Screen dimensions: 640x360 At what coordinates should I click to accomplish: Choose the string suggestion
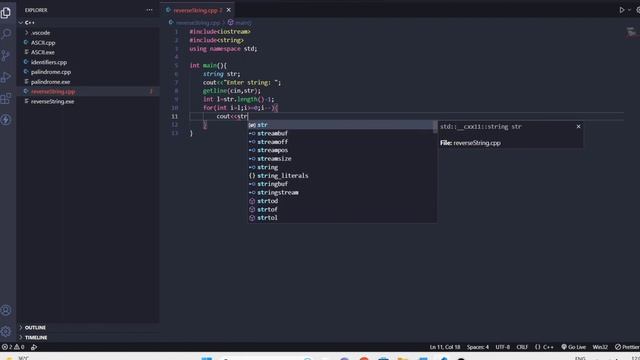(x=342, y=167)
